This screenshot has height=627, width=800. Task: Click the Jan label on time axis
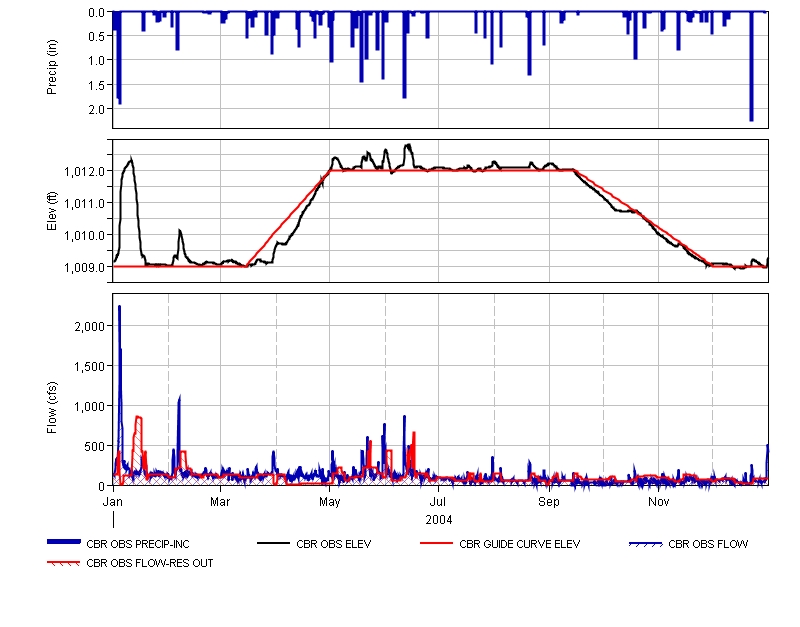(112, 502)
